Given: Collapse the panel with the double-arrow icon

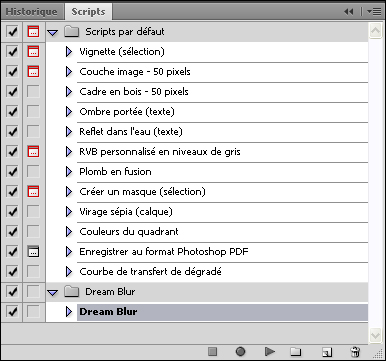Looking at the screenshot, I should [348, 12].
